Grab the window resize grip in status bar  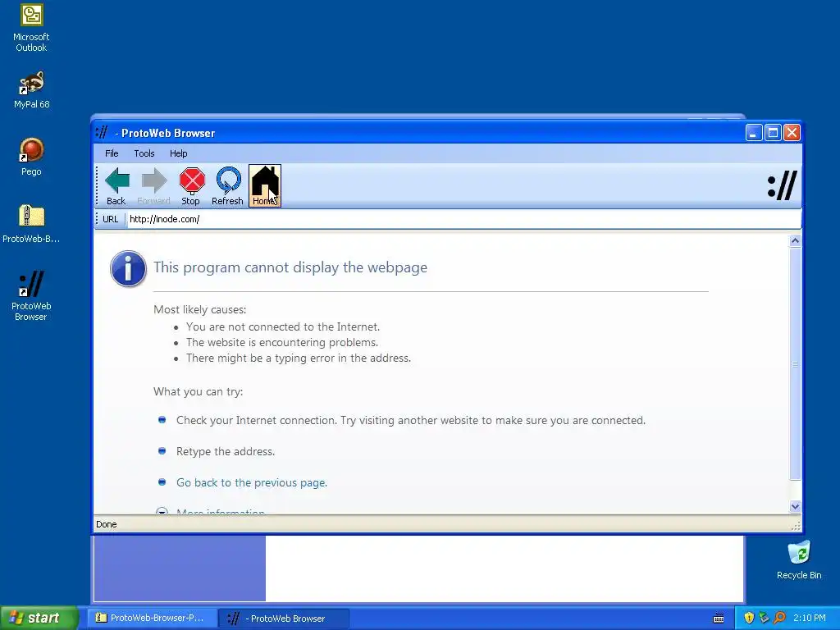[x=796, y=526]
